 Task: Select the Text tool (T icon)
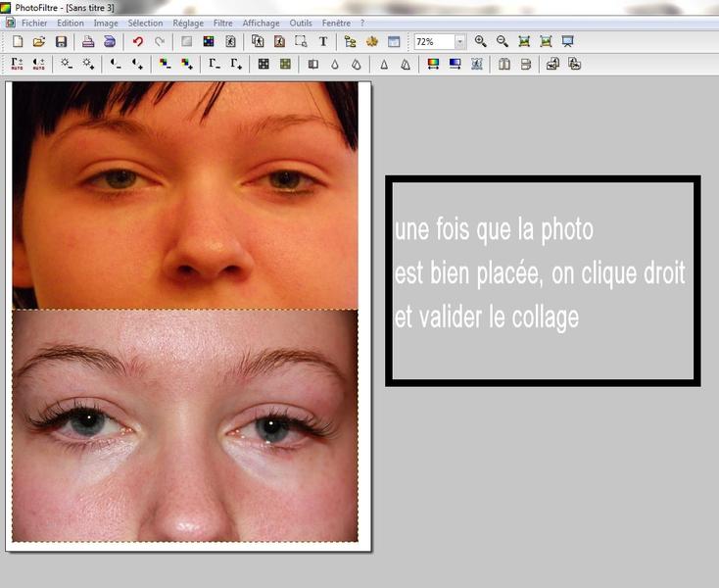tap(323, 42)
